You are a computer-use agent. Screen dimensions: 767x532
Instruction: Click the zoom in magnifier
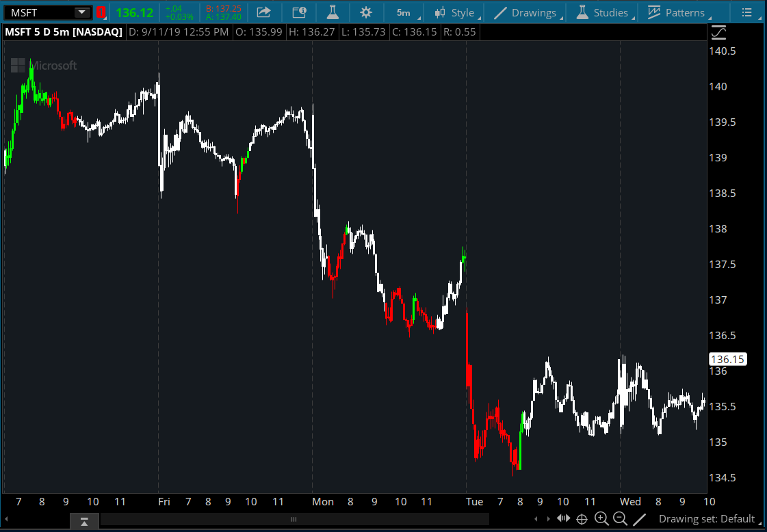pyautogui.click(x=601, y=519)
